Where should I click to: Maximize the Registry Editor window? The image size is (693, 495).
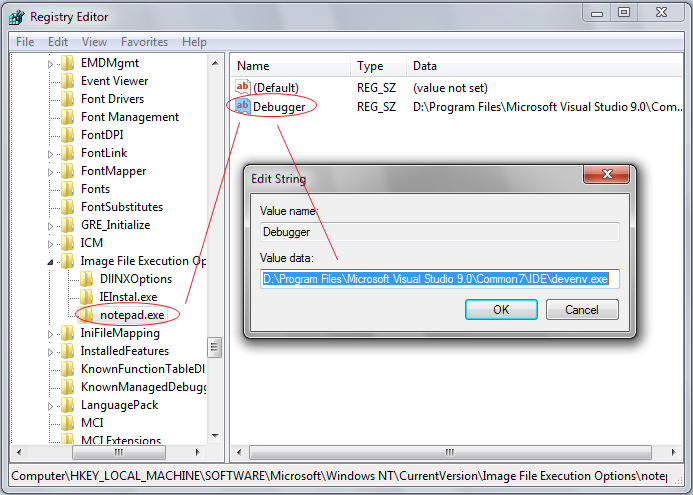624,12
